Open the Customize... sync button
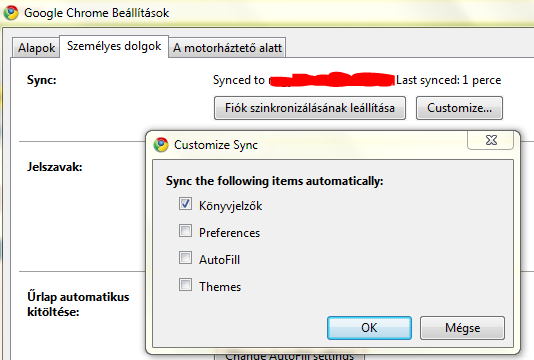The image size is (534, 360). [459, 108]
